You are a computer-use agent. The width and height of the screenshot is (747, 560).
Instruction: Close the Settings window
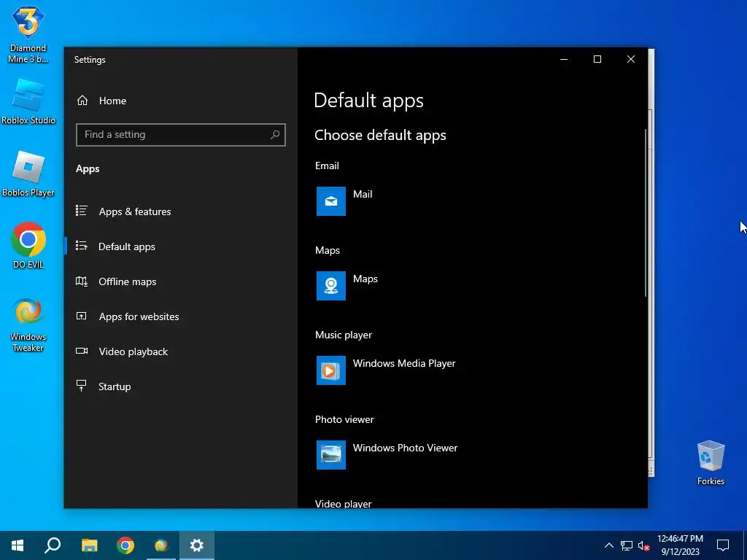(x=631, y=59)
